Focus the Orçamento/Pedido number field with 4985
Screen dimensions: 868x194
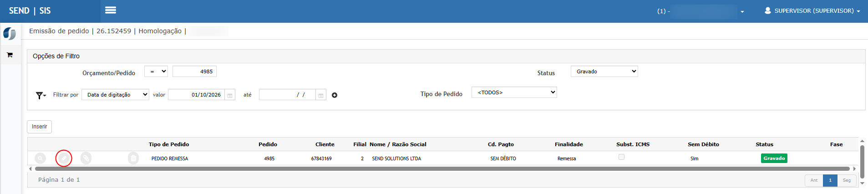point(194,71)
